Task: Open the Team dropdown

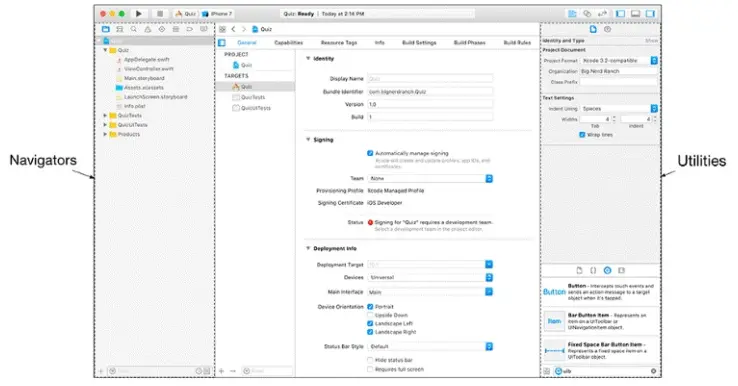Action: click(430, 178)
